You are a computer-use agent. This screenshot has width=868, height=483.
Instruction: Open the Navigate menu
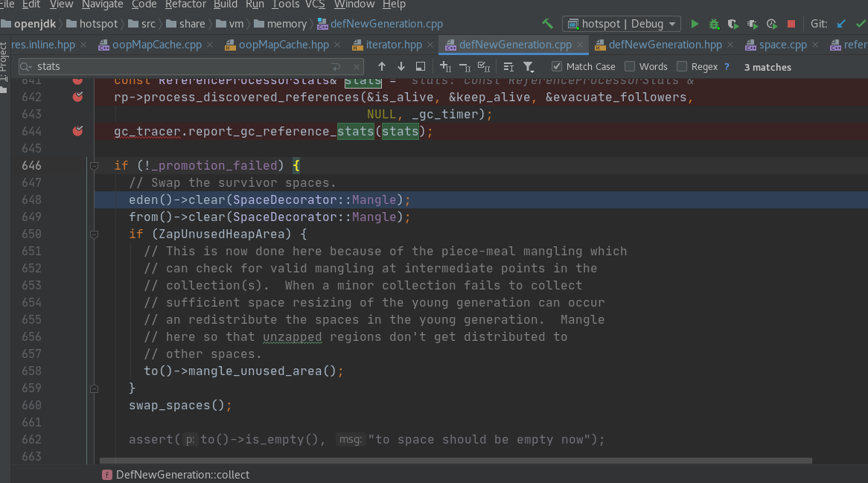tap(103, 4)
